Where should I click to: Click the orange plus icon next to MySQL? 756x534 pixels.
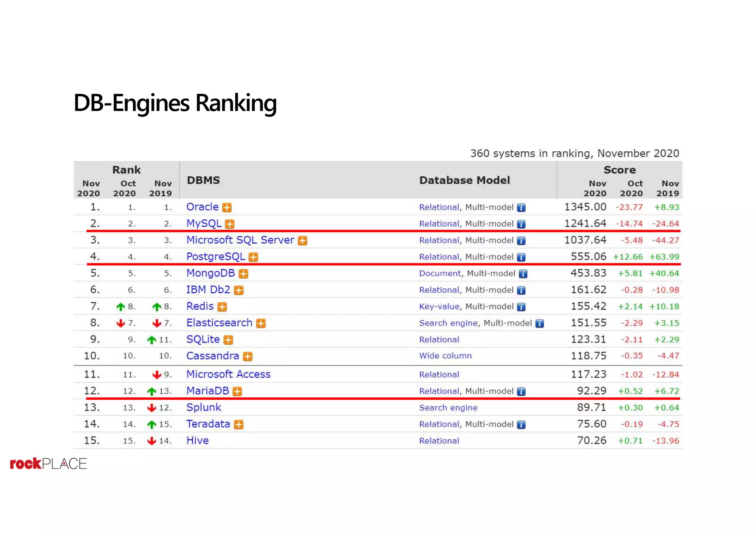(x=230, y=224)
